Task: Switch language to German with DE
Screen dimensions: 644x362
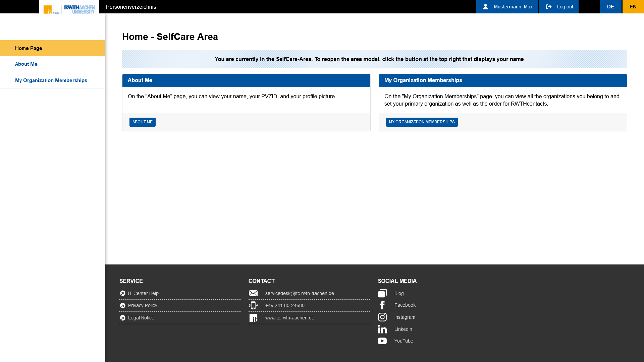Action: tap(610, 7)
